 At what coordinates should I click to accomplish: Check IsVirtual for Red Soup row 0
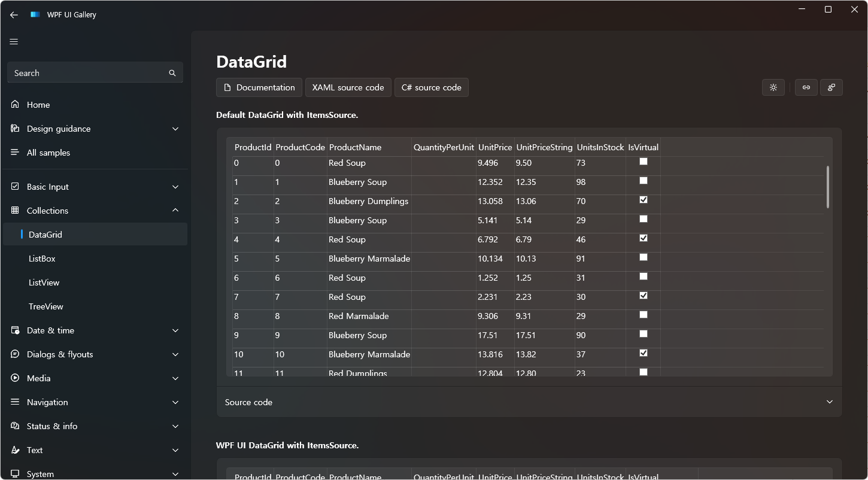tap(644, 162)
